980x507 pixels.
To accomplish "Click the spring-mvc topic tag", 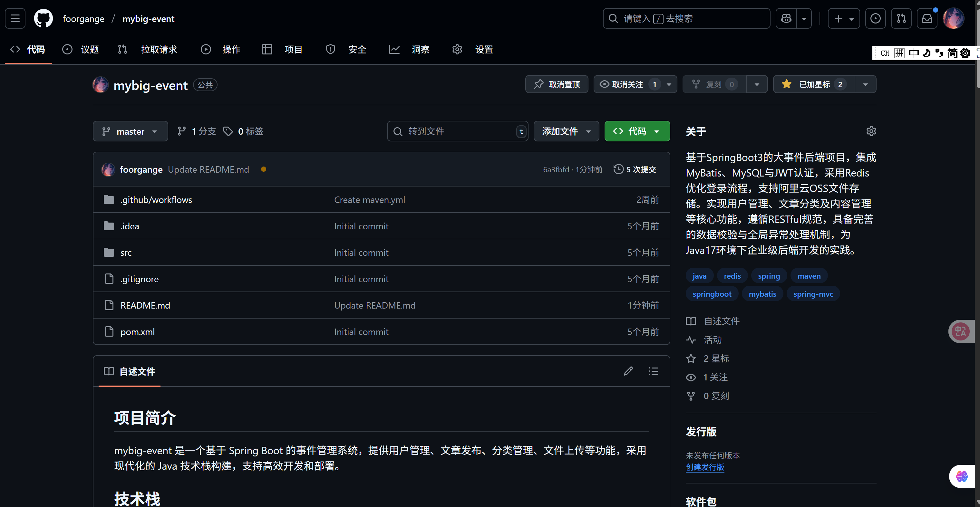I will coord(813,294).
